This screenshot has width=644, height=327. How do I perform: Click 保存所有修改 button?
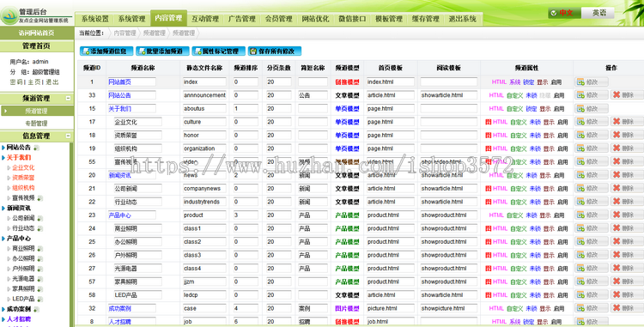275,51
